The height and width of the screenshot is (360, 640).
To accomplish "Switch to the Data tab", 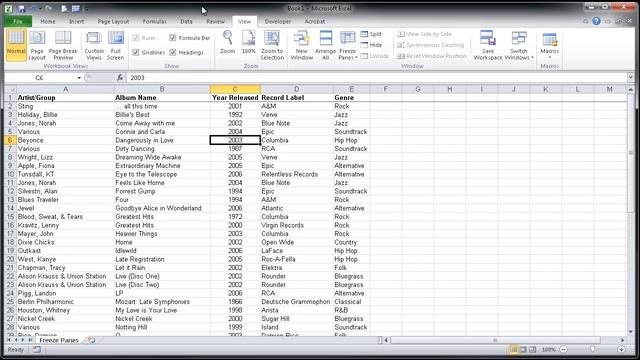I will click(x=186, y=21).
